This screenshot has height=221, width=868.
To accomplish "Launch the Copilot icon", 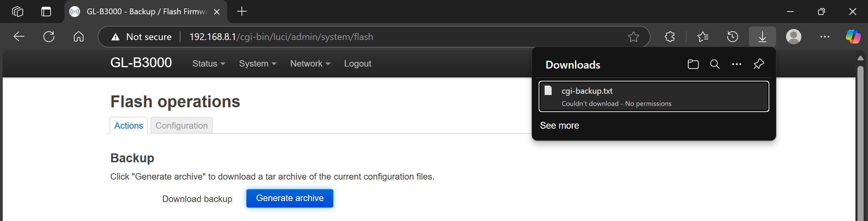I will 853,37.
